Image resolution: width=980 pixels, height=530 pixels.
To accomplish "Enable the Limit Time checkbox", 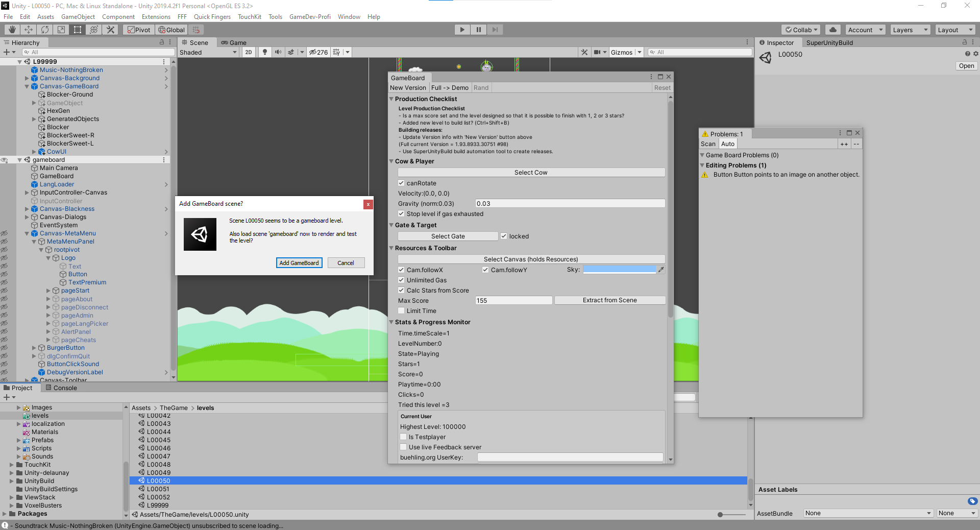I will 401,311.
